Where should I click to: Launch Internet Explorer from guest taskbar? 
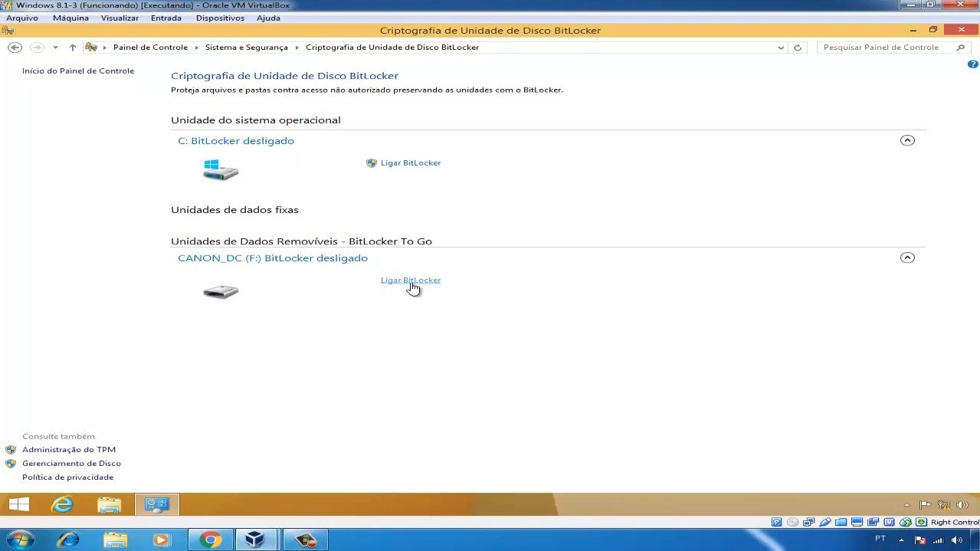coord(62,504)
